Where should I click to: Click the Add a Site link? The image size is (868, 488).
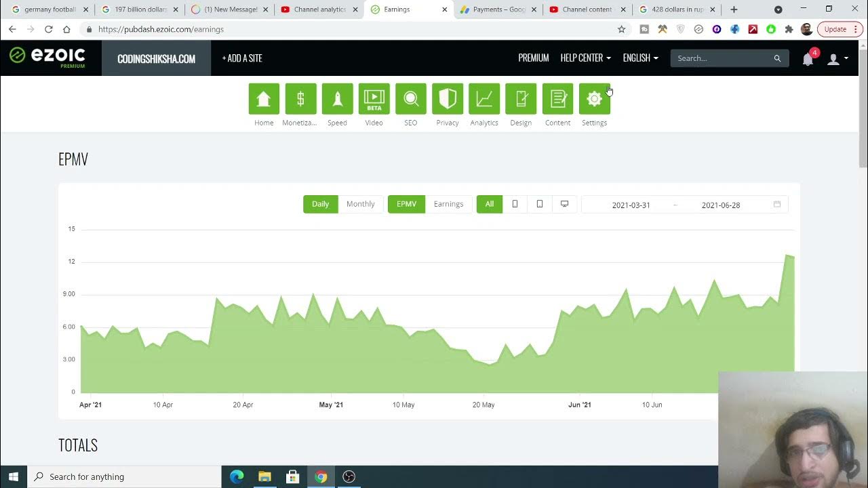click(x=242, y=58)
